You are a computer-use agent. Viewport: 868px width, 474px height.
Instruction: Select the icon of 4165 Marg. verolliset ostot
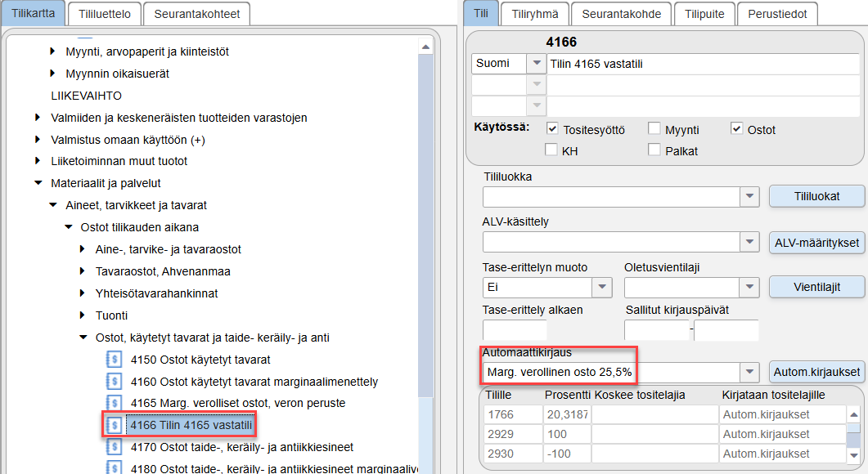[x=114, y=403]
